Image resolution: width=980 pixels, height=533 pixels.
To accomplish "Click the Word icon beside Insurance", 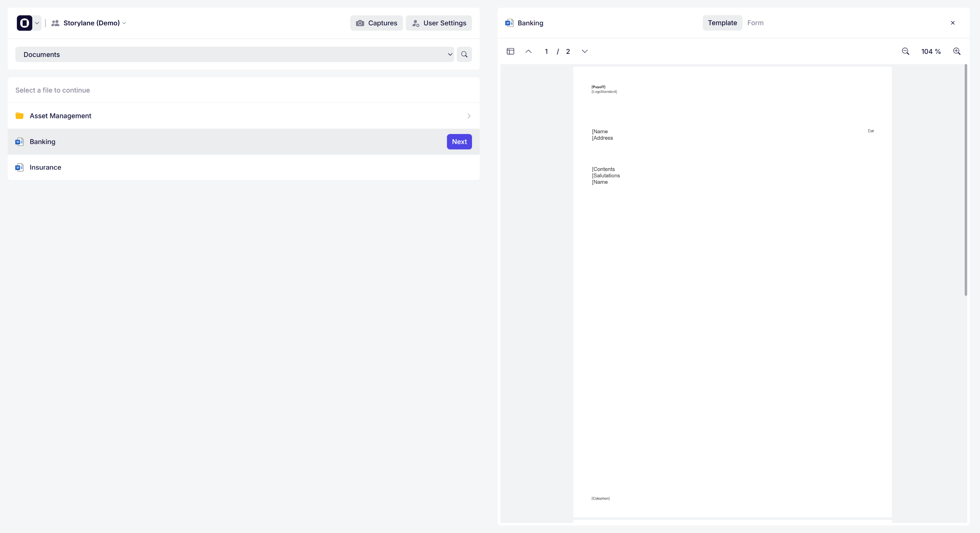I will click(19, 167).
